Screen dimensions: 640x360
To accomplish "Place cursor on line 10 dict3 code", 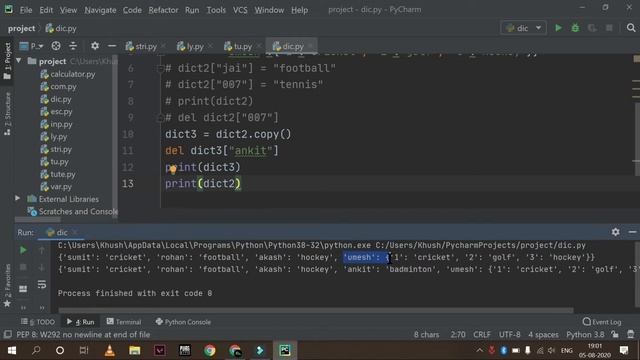I will click(228, 134).
